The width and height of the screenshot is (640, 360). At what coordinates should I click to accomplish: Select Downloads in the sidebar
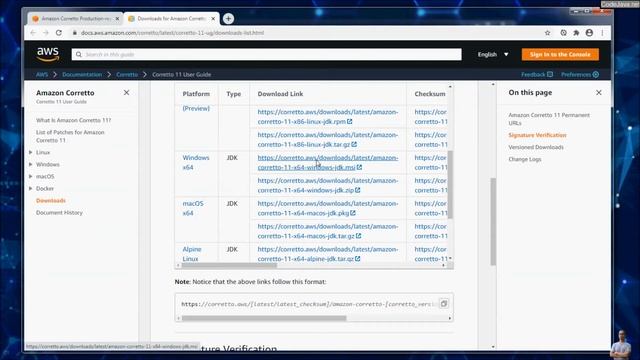51,200
